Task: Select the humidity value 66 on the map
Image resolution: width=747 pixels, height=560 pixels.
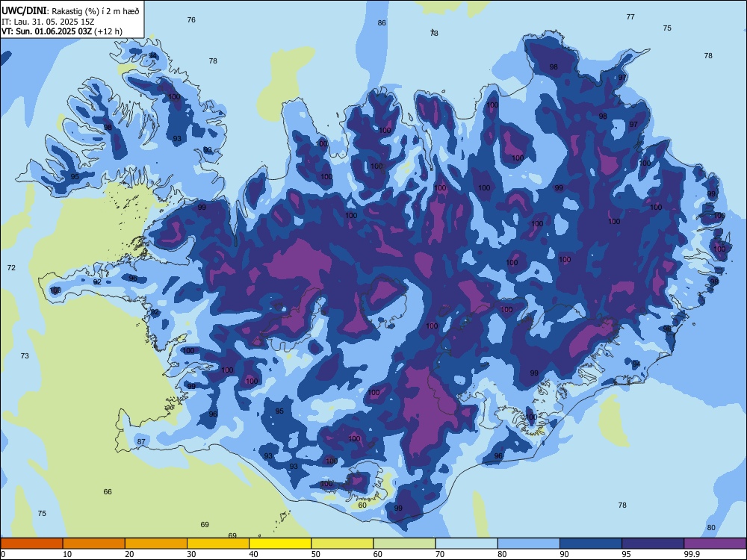Action: coord(108,491)
